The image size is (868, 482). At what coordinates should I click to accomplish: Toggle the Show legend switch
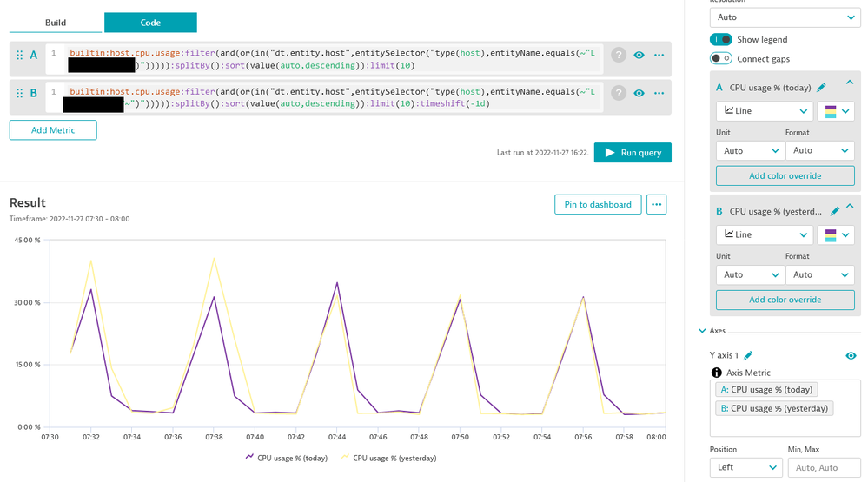coord(721,39)
